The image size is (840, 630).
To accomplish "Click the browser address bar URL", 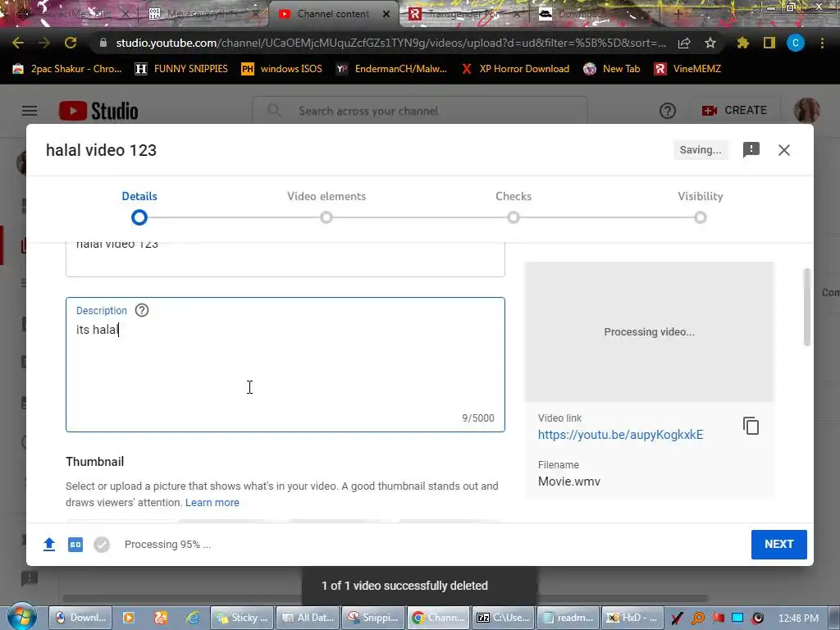I will click(x=391, y=43).
